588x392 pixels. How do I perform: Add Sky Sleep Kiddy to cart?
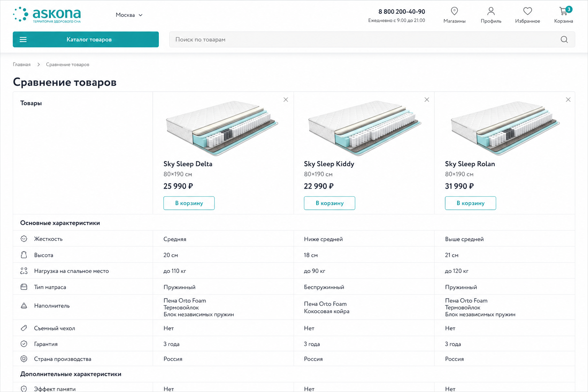(x=330, y=203)
